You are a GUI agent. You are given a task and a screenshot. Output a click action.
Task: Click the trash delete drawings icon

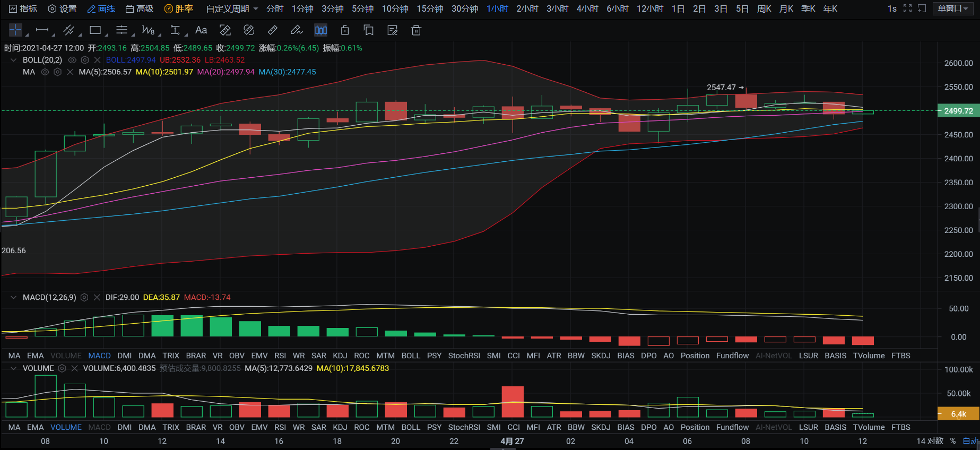416,30
